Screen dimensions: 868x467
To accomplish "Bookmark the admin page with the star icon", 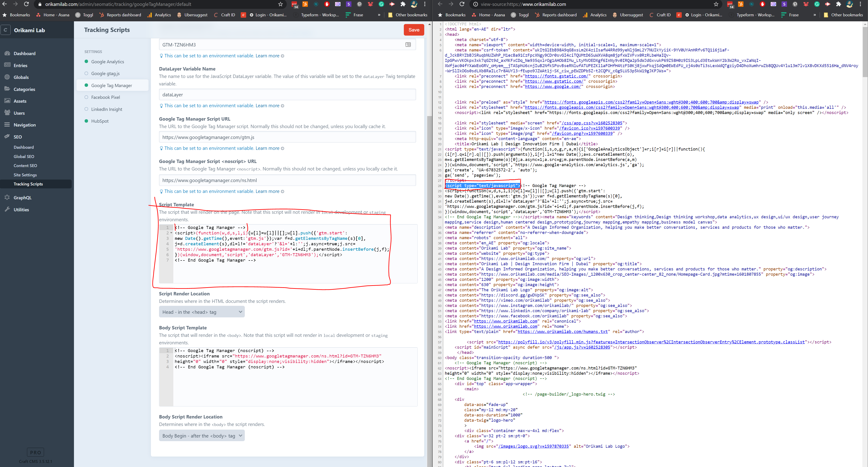I will 280,4.
